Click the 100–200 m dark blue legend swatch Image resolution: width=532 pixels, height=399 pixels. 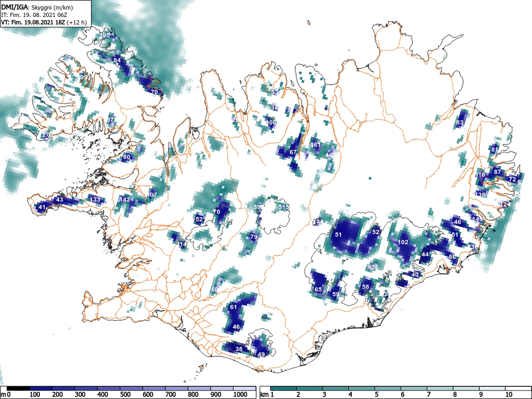coord(41,388)
